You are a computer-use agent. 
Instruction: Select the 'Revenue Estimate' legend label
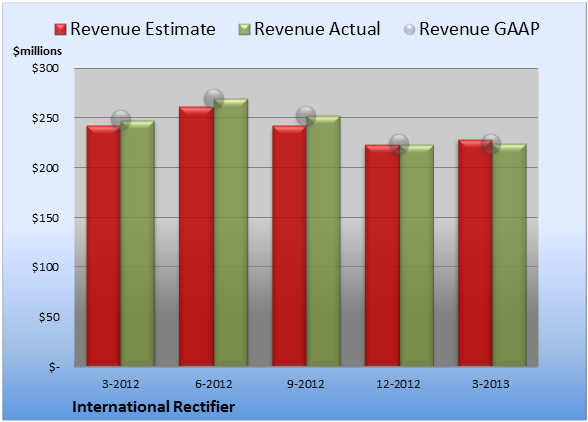[143, 29]
